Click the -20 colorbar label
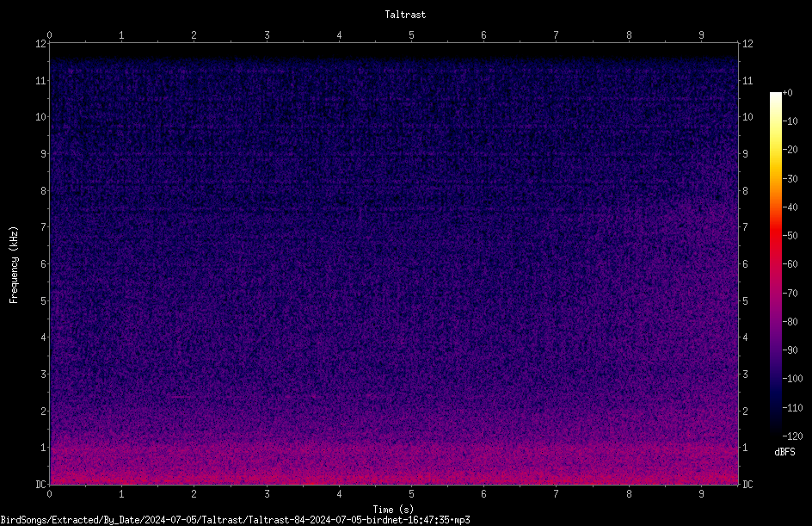812x526 pixels. coord(790,150)
